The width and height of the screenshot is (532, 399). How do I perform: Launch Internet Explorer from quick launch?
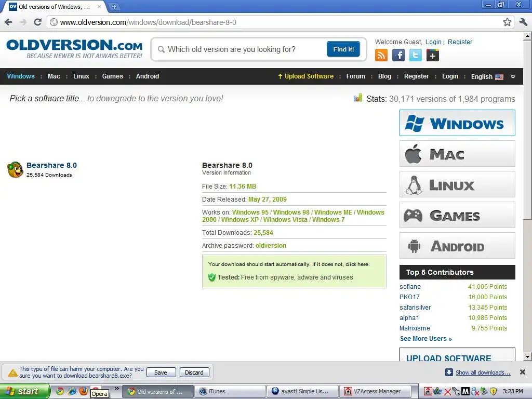(72, 391)
